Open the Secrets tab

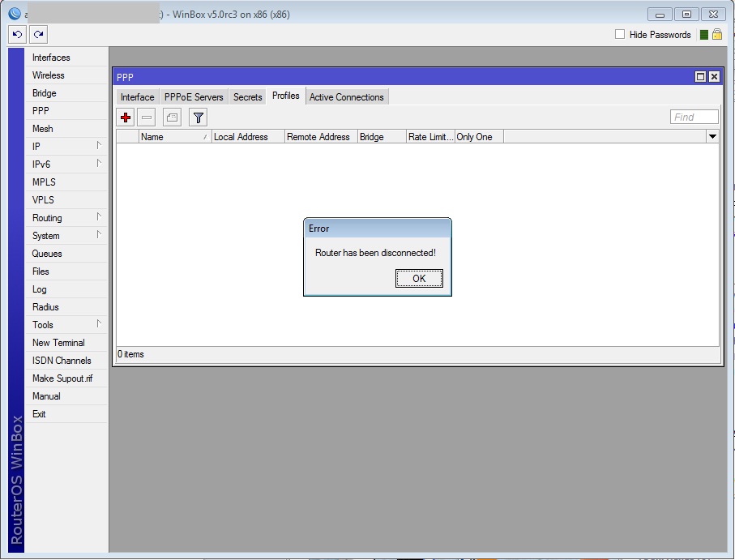tap(247, 97)
